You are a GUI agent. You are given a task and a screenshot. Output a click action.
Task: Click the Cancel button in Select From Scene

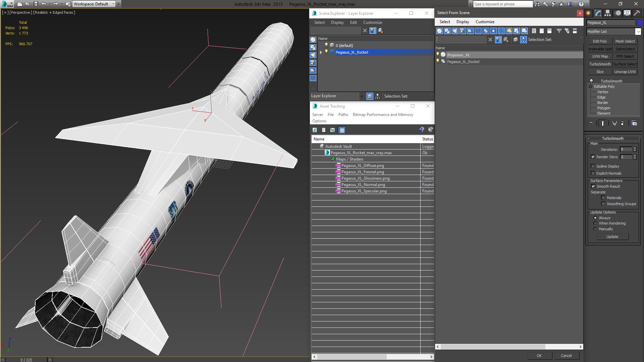[566, 356]
